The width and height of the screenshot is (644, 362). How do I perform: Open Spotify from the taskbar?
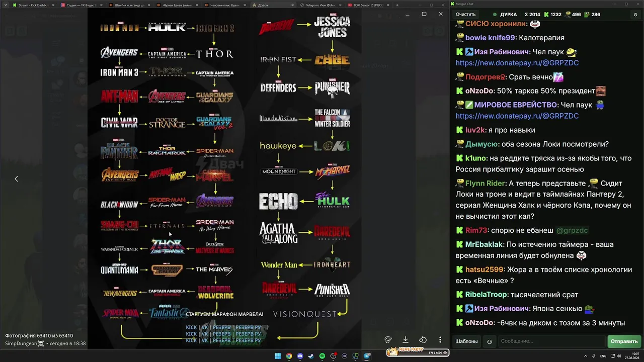(323, 356)
